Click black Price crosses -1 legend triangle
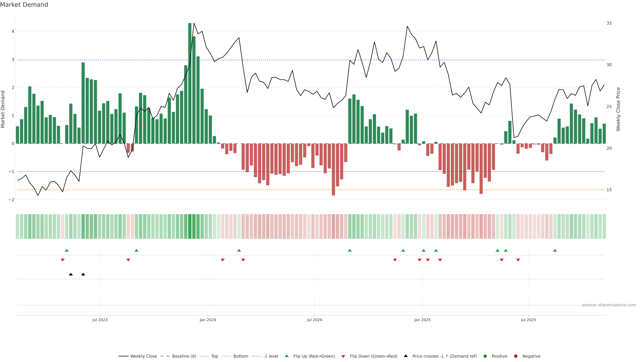 [406, 356]
